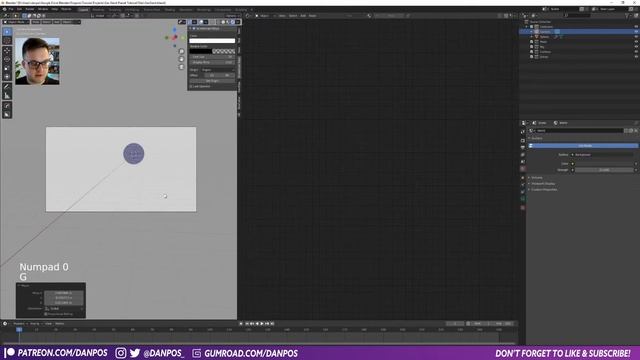
Task: Open the View Layer properties tab
Action: point(523,155)
